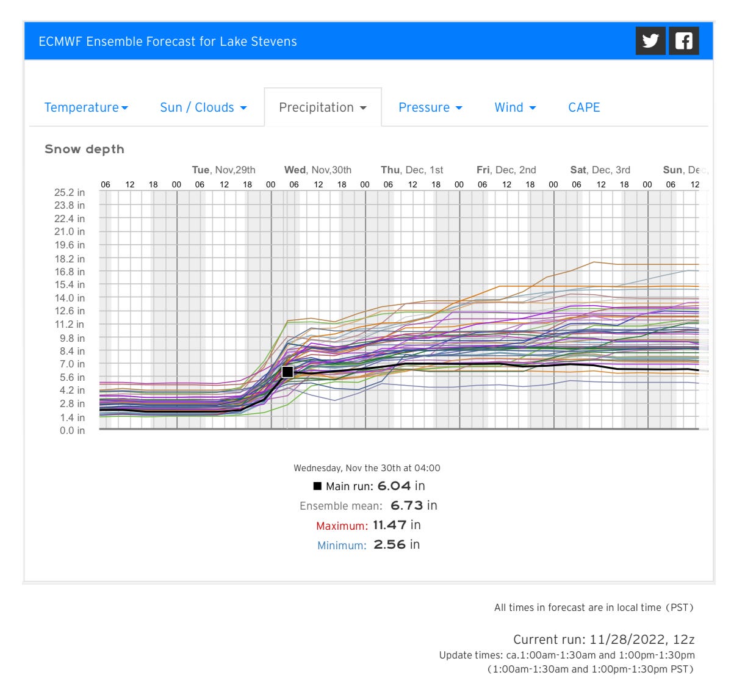Click the 'Main run: 6.04 in' value
This screenshot has height=700, width=745.
pos(369,486)
